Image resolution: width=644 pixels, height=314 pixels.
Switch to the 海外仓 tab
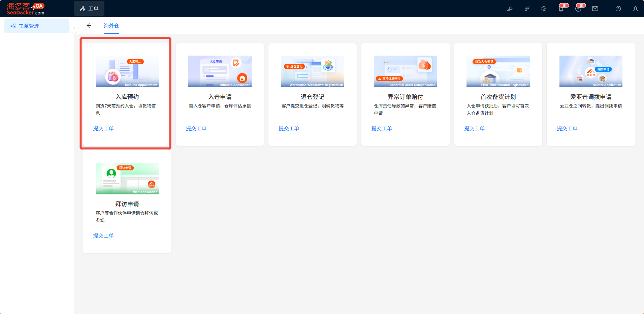111,26
